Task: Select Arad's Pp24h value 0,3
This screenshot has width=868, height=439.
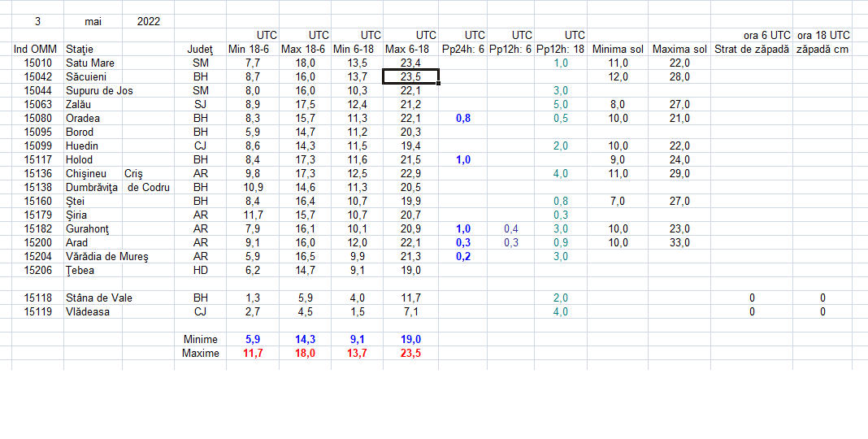Action: click(462, 243)
